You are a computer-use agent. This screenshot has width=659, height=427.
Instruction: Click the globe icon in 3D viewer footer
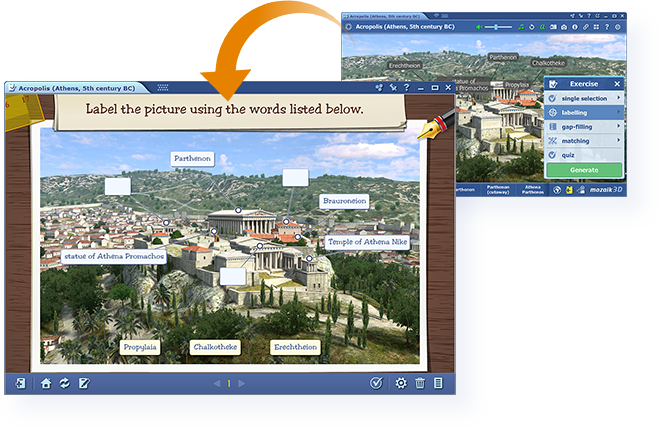556,189
